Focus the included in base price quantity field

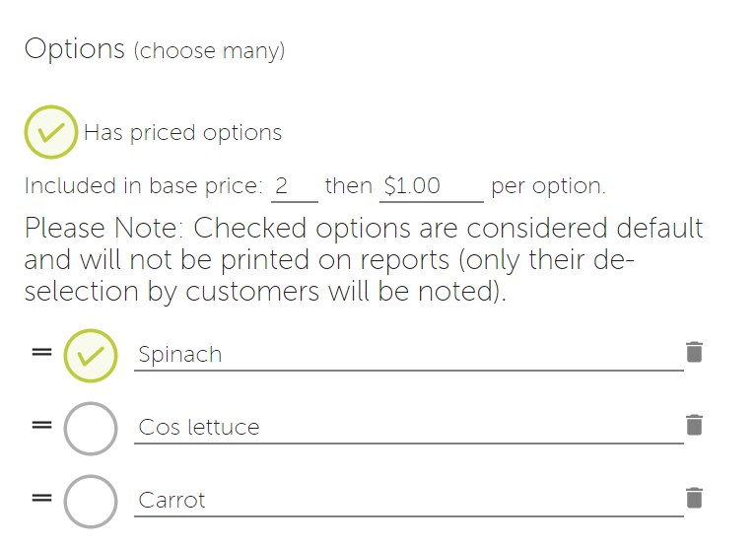294,186
